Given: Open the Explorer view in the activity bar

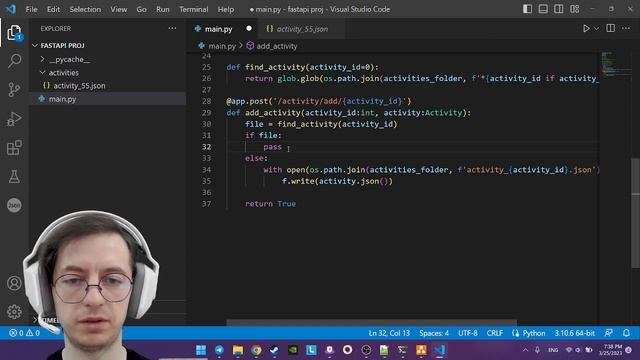Looking at the screenshot, I should point(14,33).
